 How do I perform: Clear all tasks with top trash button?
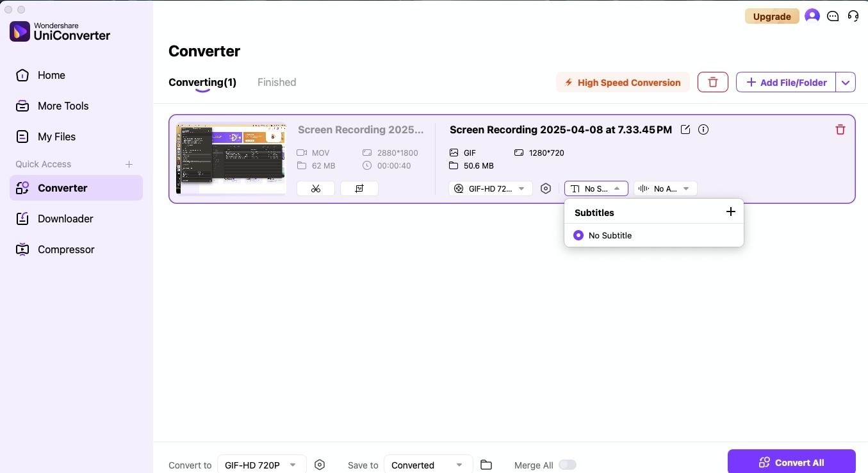tap(713, 82)
